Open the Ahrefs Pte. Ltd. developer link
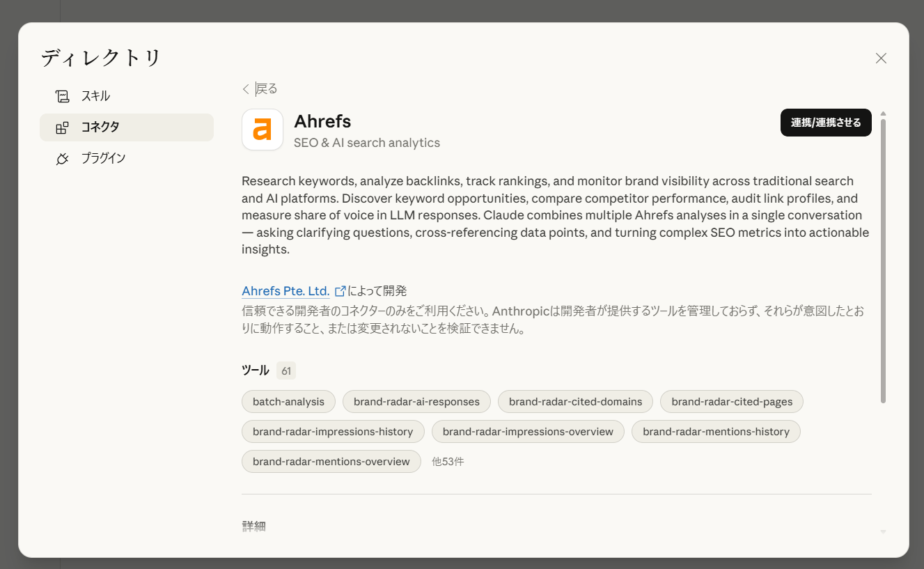This screenshot has height=569, width=924. pos(285,291)
